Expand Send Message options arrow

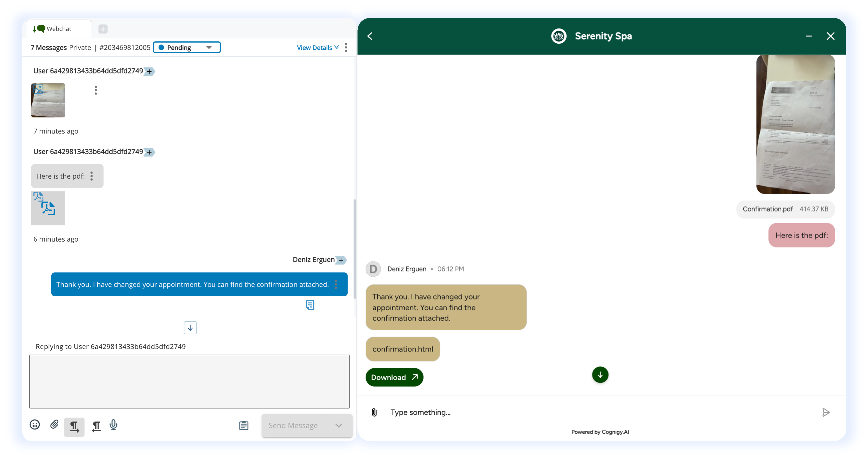[339, 426]
